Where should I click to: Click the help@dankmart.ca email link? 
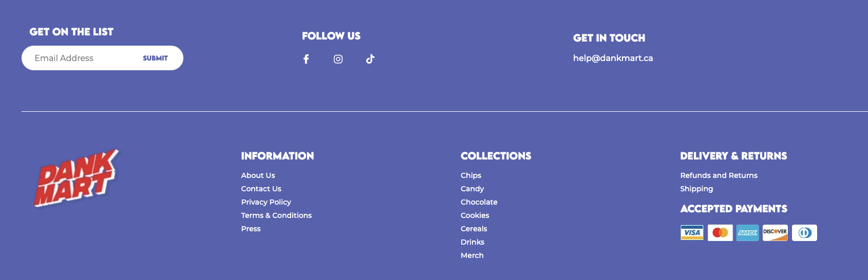pyautogui.click(x=613, y=58)
